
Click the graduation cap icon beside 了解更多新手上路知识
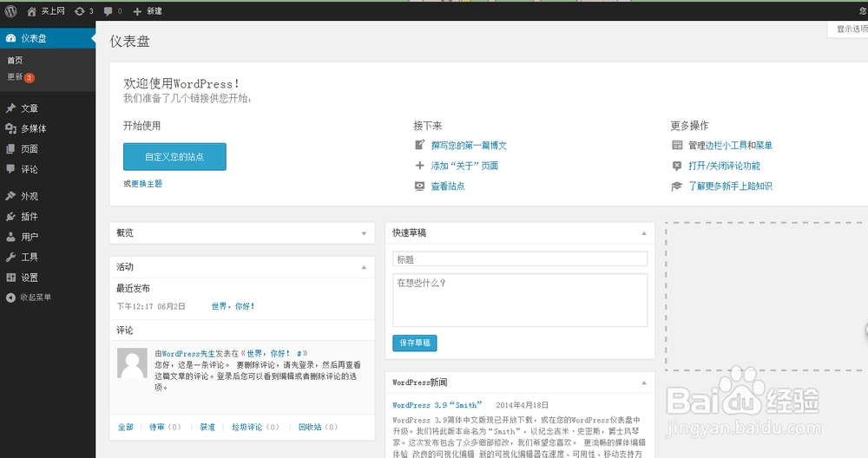[677, 186]
